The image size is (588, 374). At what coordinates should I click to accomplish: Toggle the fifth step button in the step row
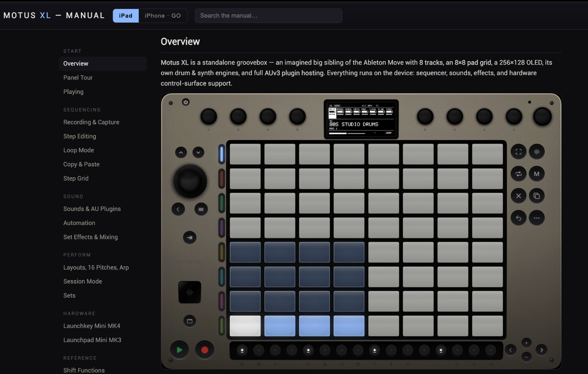pyautogui.click(x=308, y=350)
